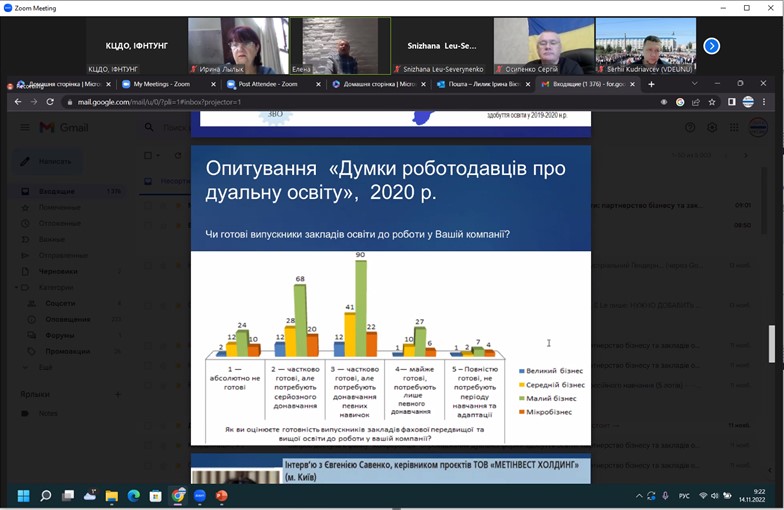Open Microsoft Edge from taskbar
Image resolution: width=784 pixels, height=510 pixels.
coord(134,496)
